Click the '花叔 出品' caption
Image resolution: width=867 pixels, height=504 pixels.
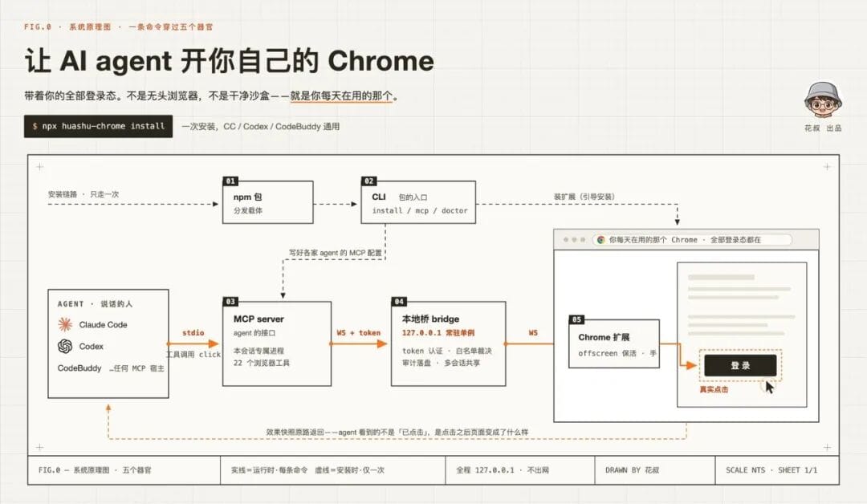823,128
